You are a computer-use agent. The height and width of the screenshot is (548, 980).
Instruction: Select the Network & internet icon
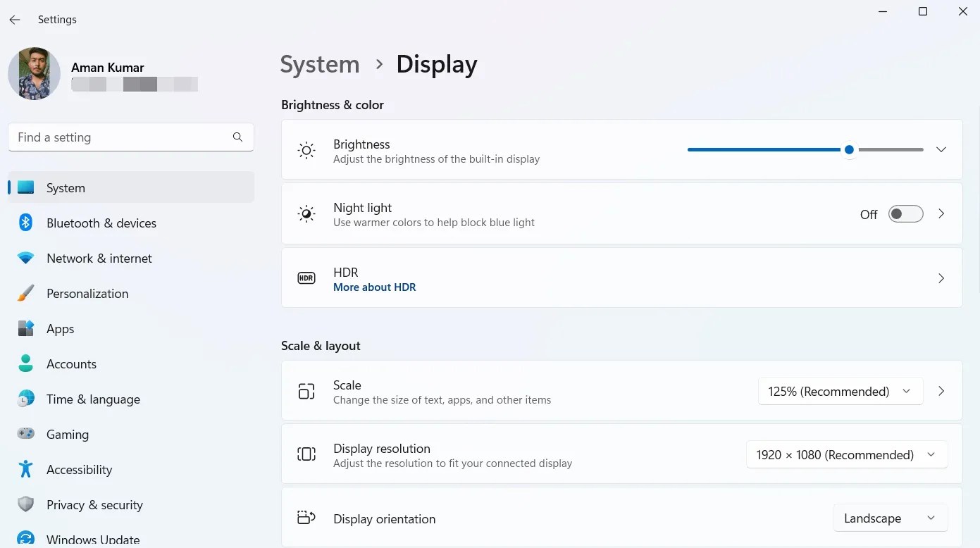[x=25, y=258]
